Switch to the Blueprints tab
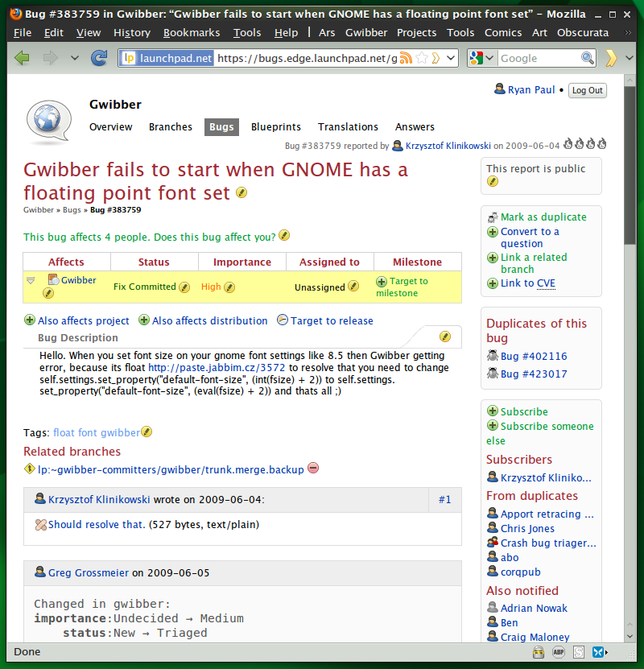Image resolution: width=644 pixels, height=669 pixels. click(x=276, y=126)
